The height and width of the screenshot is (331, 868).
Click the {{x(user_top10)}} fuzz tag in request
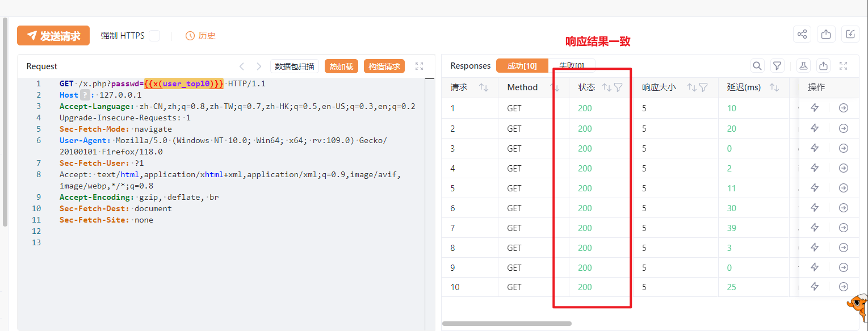[183, 83]
